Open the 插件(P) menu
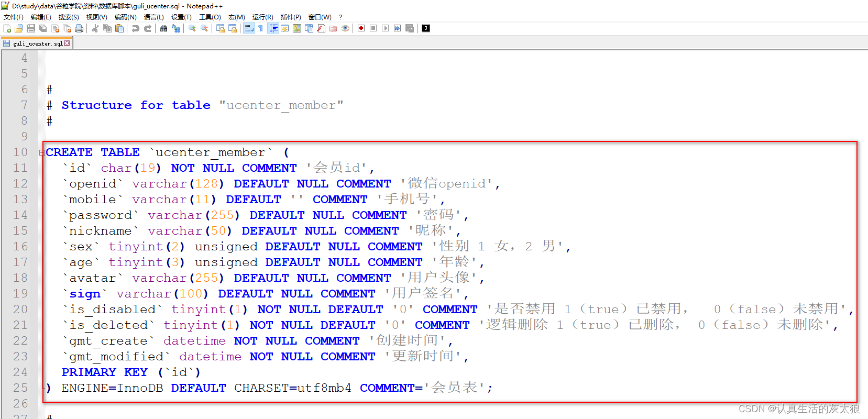Viewport: 868px width, 419px height. (291, 17)
